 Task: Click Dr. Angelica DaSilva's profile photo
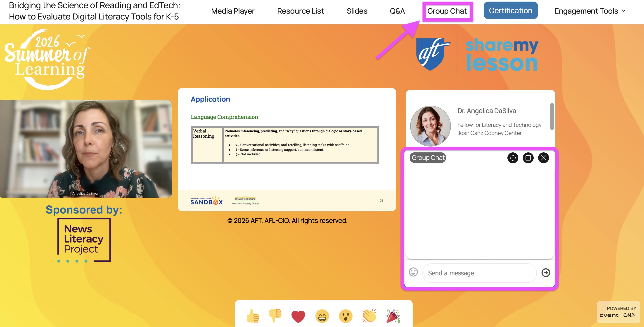click(431, 126)
